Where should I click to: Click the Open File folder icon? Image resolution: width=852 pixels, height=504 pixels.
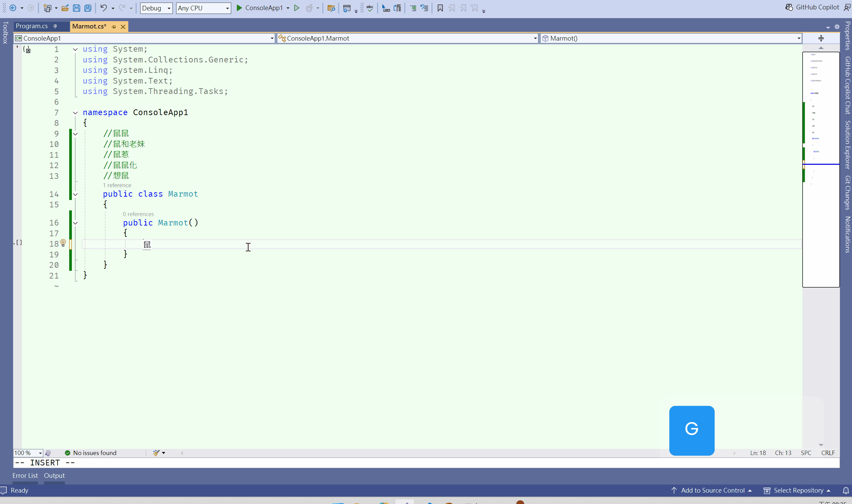pyautogui.click(x=65, y=8)
